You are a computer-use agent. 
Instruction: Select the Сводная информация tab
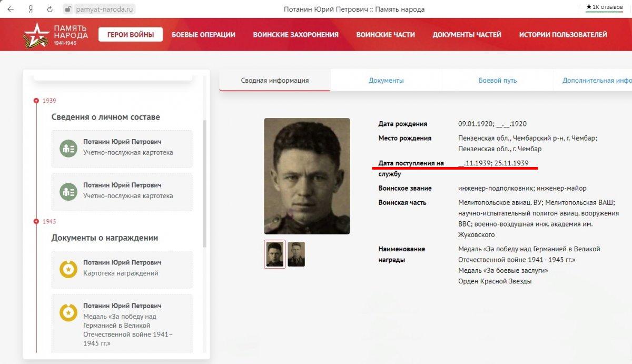point(275,81)
